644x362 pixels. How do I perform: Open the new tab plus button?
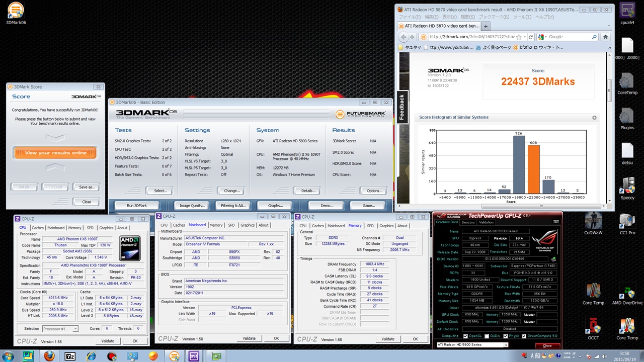click(486, 26)
